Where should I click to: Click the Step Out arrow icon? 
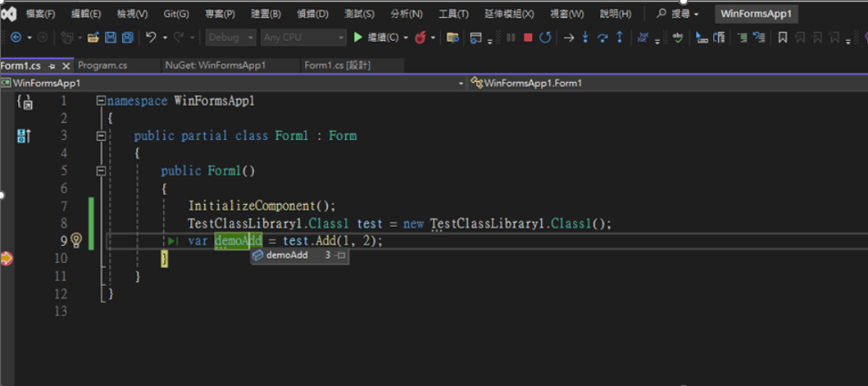pyautogui.click(x=619, y=38)
